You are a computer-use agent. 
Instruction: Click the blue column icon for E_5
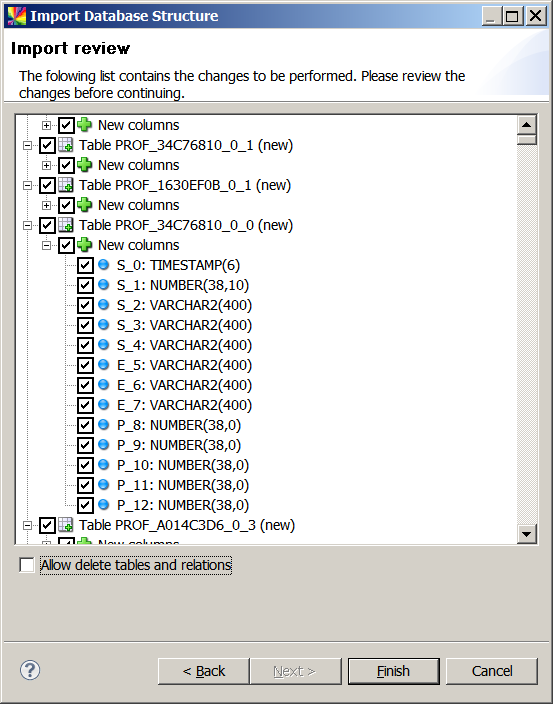coord(104,365)
